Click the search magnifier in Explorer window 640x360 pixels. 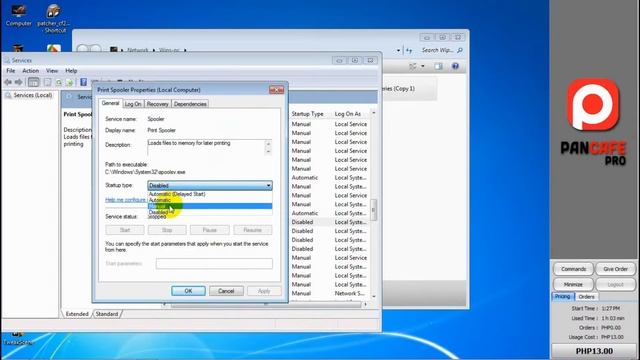(x=460, y=50)
